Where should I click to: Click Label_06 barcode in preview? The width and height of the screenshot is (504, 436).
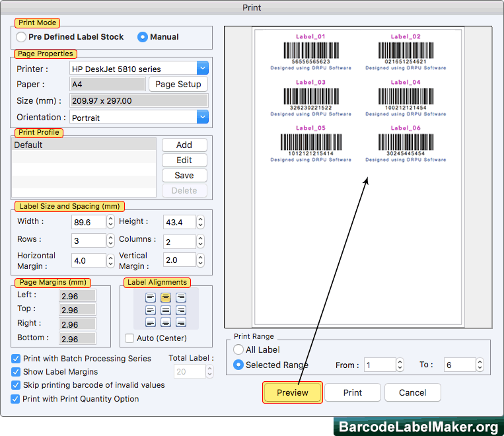pos(406,142)
